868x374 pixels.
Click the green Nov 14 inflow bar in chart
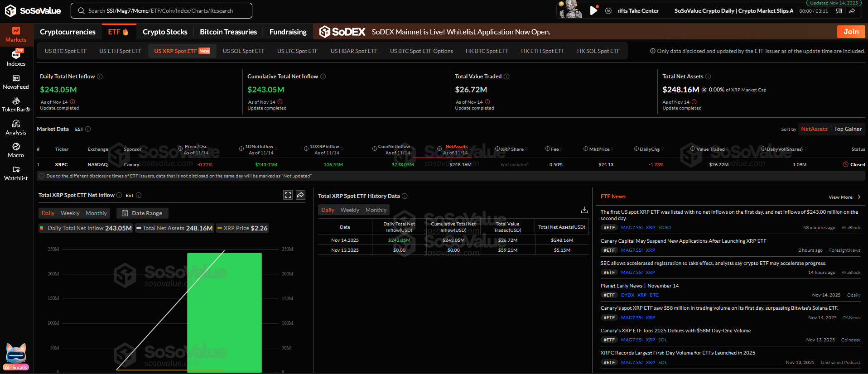(x=224, y=312)
